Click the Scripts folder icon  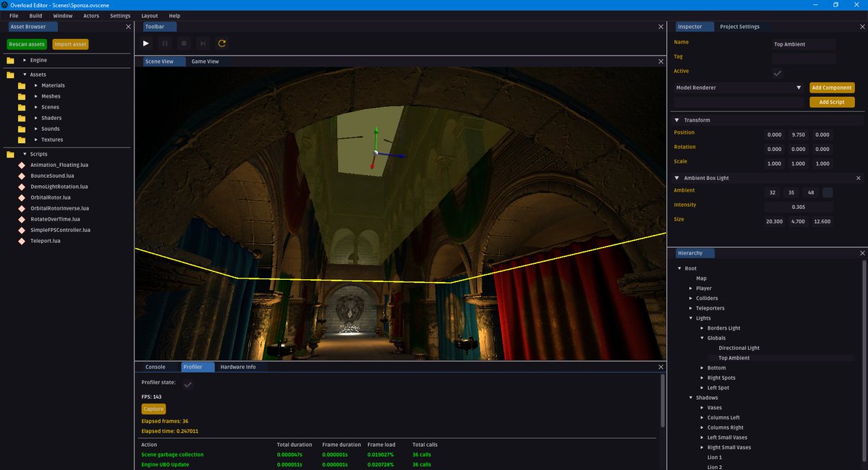10,154
